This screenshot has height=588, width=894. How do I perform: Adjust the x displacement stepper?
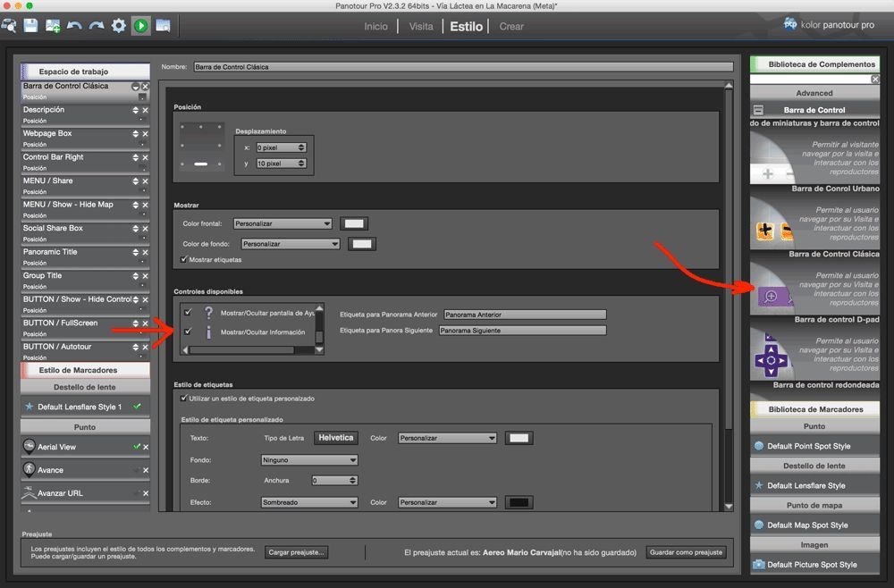pos(301,147)
